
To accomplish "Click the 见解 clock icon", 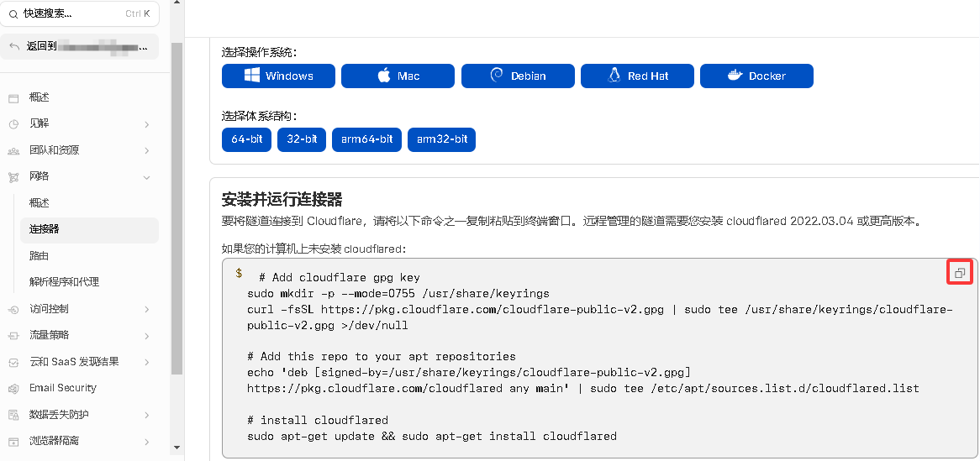I will click(13, 124).
